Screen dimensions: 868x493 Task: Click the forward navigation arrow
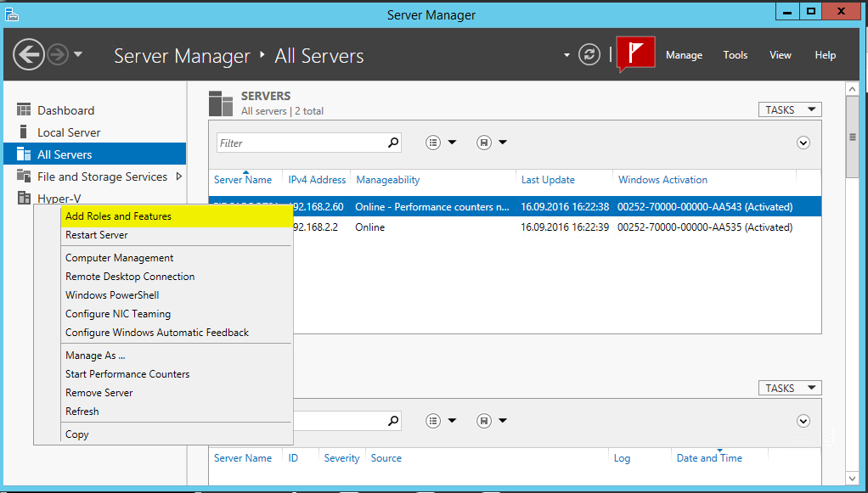pos(58,55)
